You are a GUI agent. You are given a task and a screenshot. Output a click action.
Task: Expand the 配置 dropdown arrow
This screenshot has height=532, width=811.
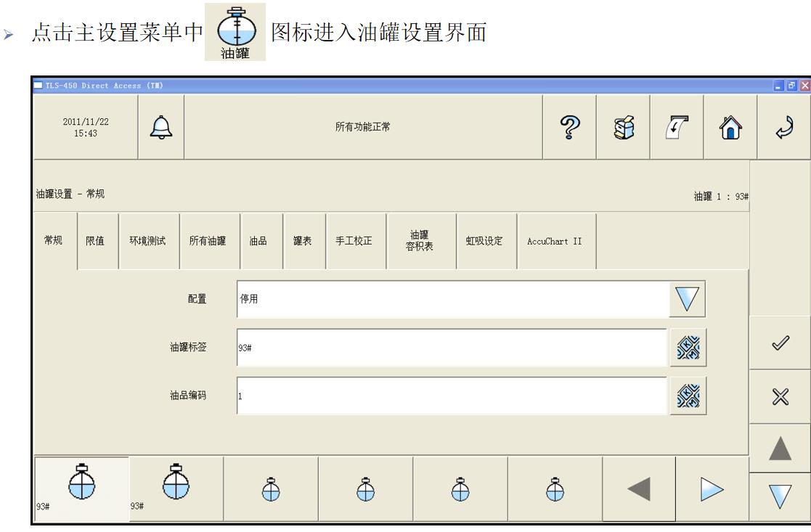(x=687, y=299)
